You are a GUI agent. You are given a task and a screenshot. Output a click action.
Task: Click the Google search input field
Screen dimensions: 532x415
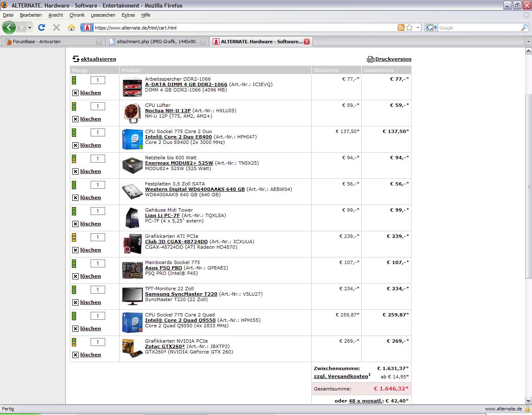click(x=479, y=28)
